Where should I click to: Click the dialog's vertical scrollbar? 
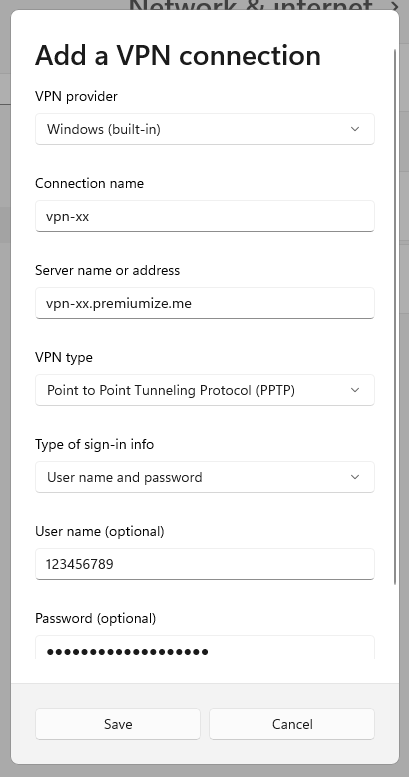[x=395, y=317]
